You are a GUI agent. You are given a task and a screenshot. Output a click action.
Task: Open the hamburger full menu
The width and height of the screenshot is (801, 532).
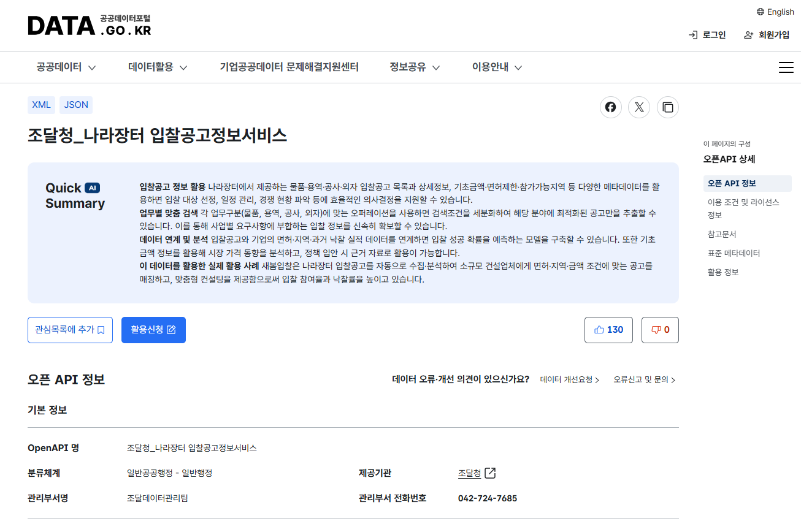pos(786,67)
